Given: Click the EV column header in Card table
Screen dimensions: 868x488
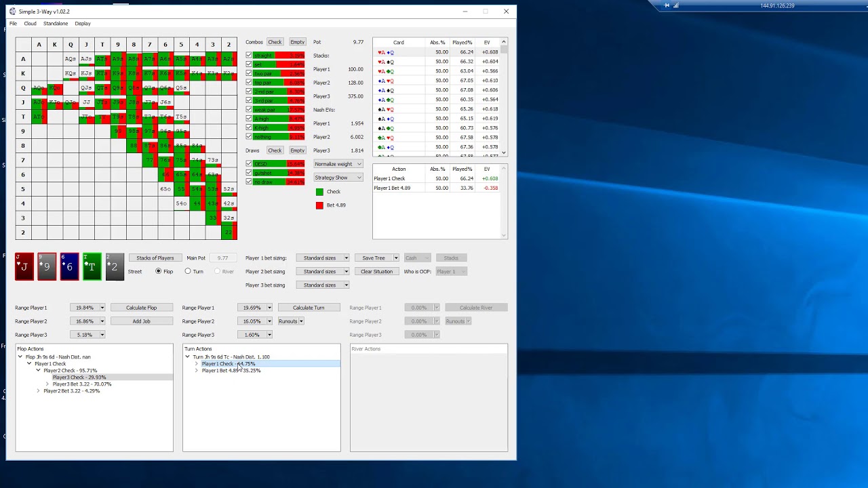Looking at the screenshot, I should [x=487, y=43].
